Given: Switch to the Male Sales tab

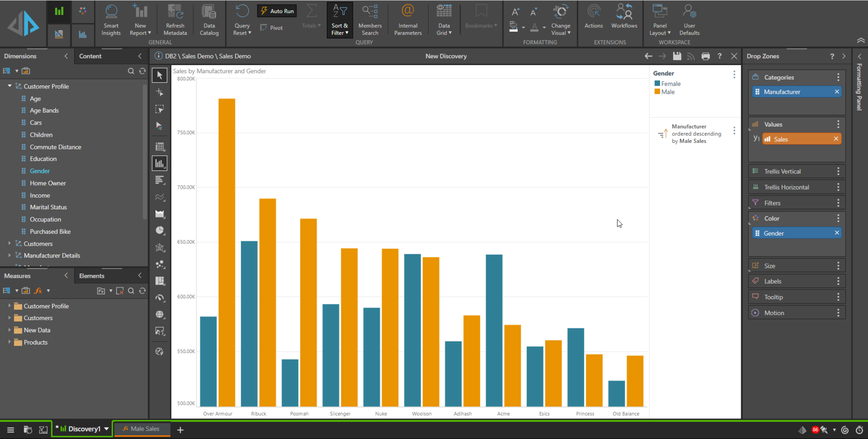Looking at the screenshot, I should click(141, 429).
